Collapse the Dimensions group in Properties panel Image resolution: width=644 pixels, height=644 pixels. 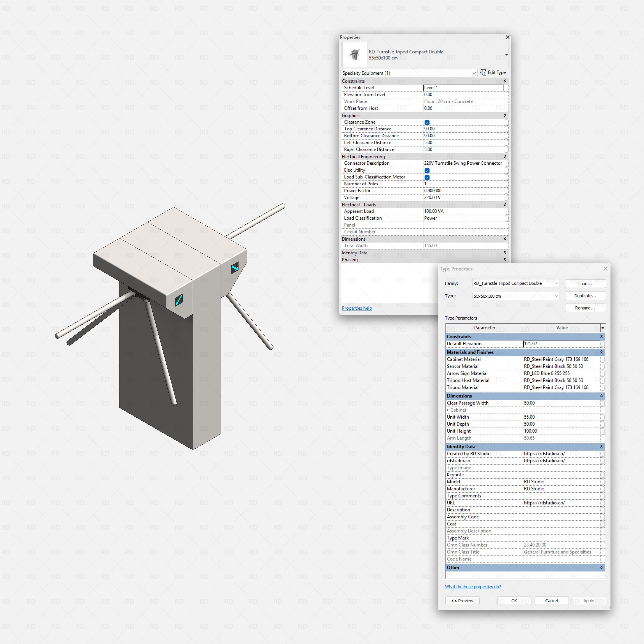505,239
